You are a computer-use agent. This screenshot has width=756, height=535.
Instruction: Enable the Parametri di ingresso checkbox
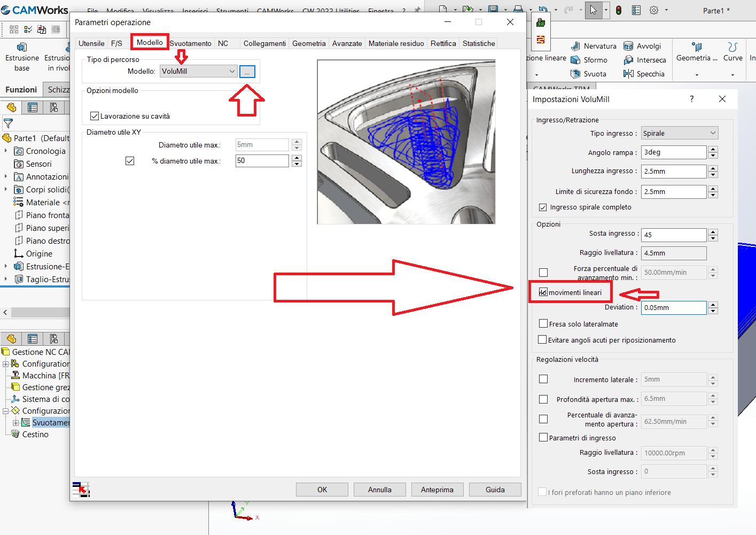(543, 437)
